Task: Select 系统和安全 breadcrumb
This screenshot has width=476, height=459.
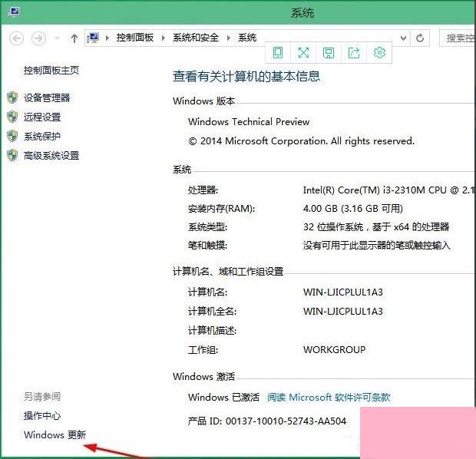Action: (x=196, y=38)
